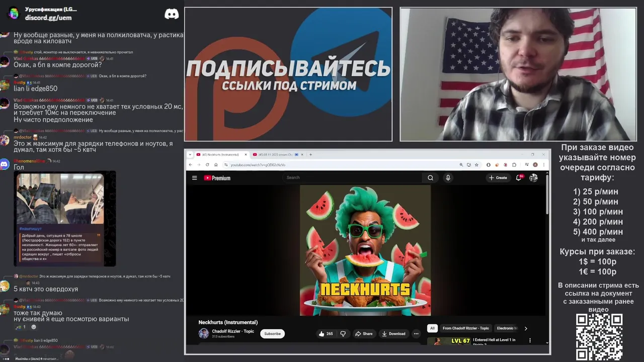Open the tab search dropdown arrow
The image size is (644, 362).
click(x=190, y=154)
